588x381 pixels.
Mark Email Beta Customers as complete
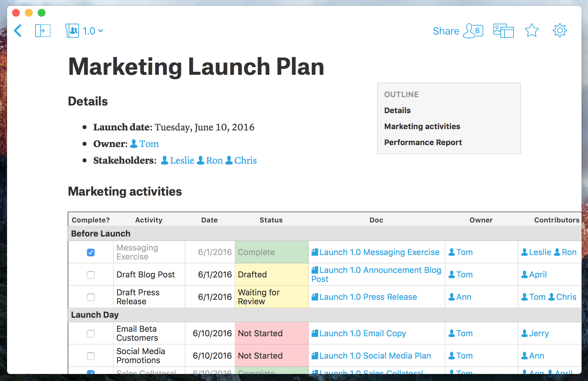[x=91, y=334]
